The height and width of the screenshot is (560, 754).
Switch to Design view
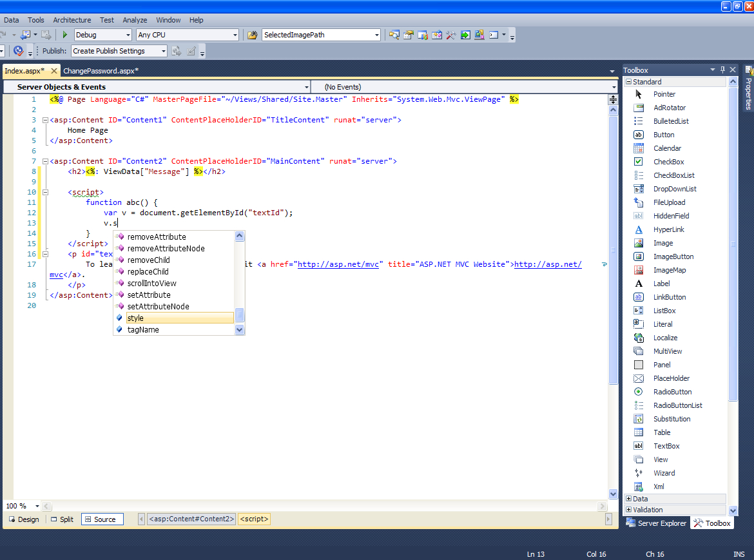tap(24, 519)
